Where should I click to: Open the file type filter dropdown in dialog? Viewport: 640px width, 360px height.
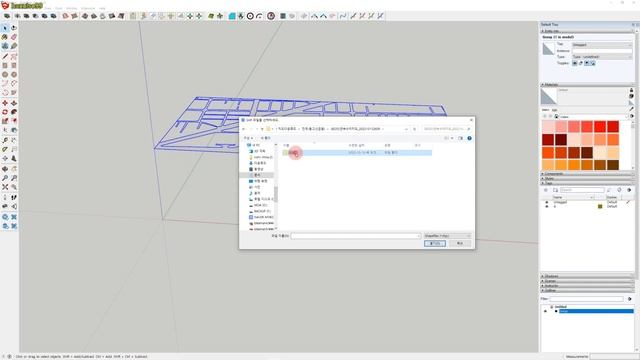[x=447, y=236]
